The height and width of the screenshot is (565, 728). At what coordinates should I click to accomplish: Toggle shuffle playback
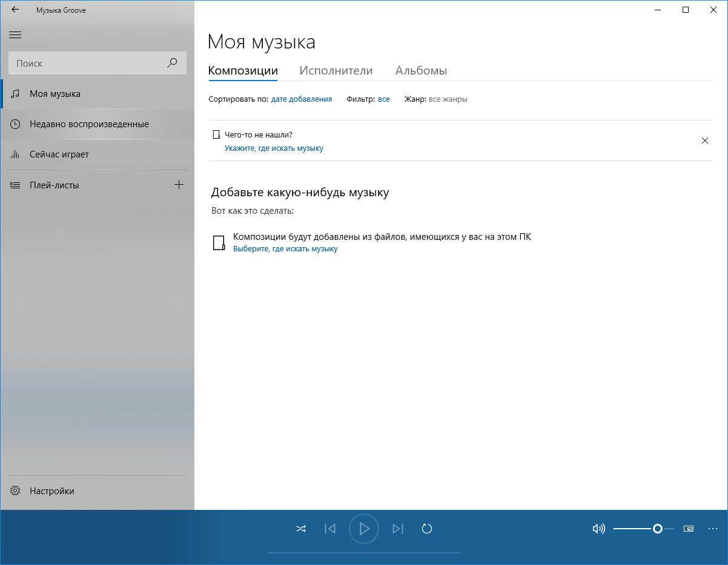coord(301,529)
